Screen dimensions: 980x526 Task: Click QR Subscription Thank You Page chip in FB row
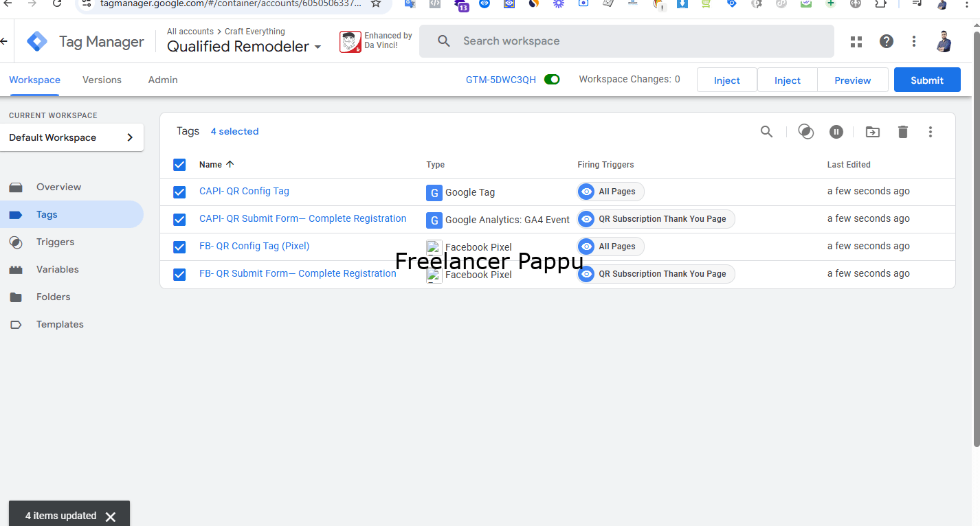656,274
